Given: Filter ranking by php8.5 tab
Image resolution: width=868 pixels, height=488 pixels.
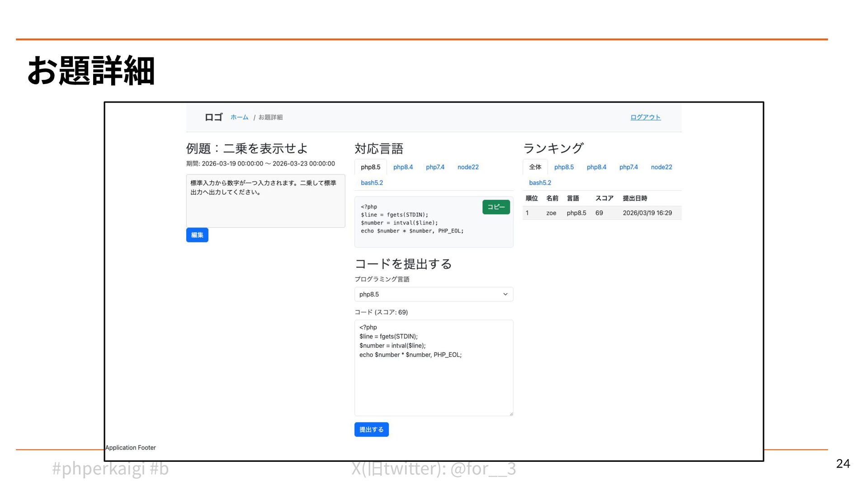Looking at the screenshot, I should [564, 167].
